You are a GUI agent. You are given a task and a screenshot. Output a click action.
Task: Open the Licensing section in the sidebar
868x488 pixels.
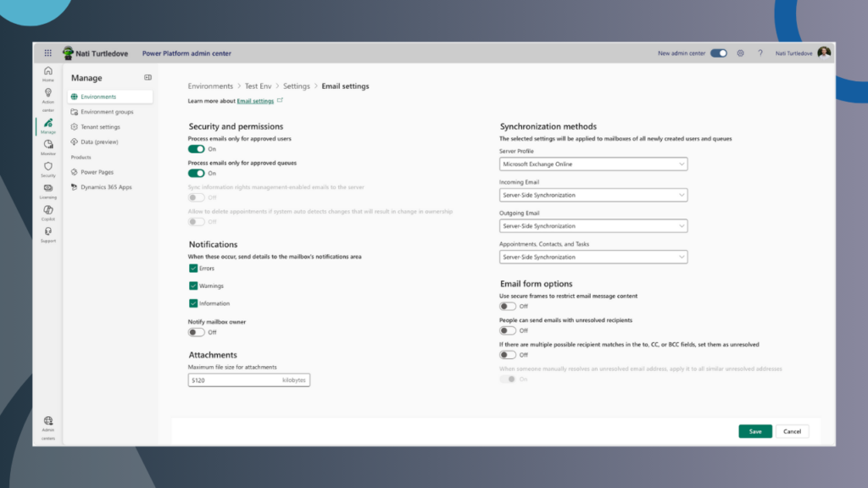48,191
